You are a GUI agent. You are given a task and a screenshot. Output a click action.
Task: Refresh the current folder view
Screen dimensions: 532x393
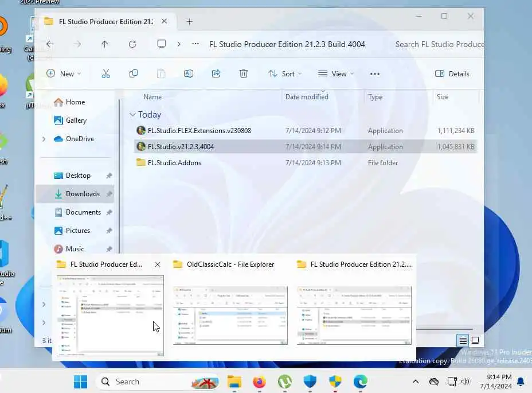132,44
